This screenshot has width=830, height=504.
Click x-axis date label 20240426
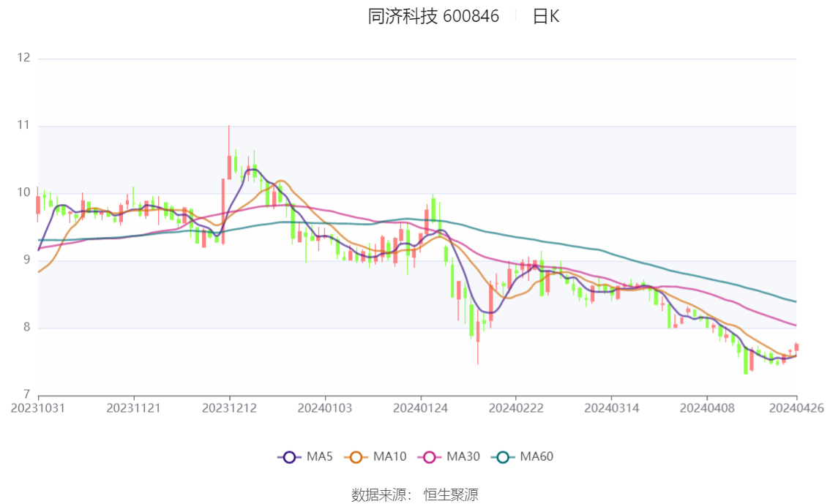pos(796,408)
